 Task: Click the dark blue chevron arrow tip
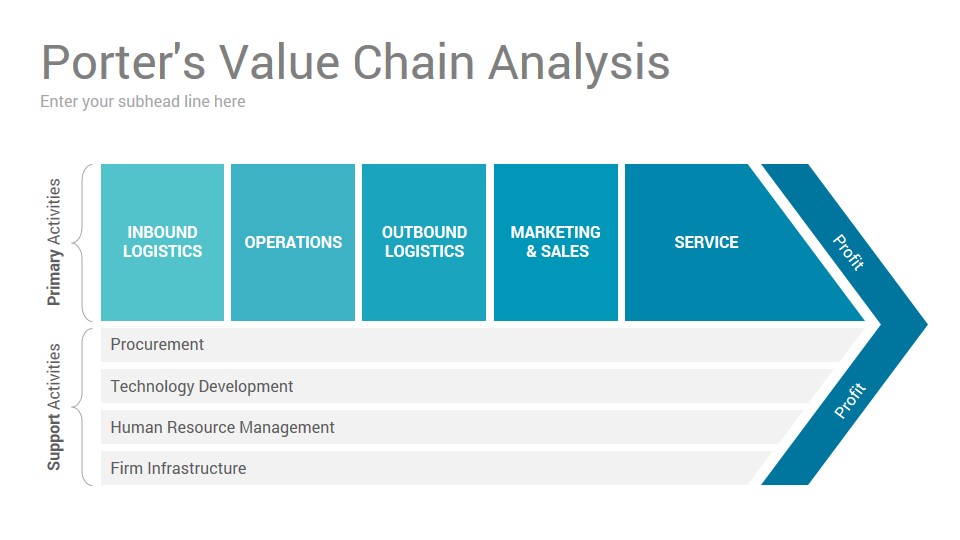click(x=905, y=324)
